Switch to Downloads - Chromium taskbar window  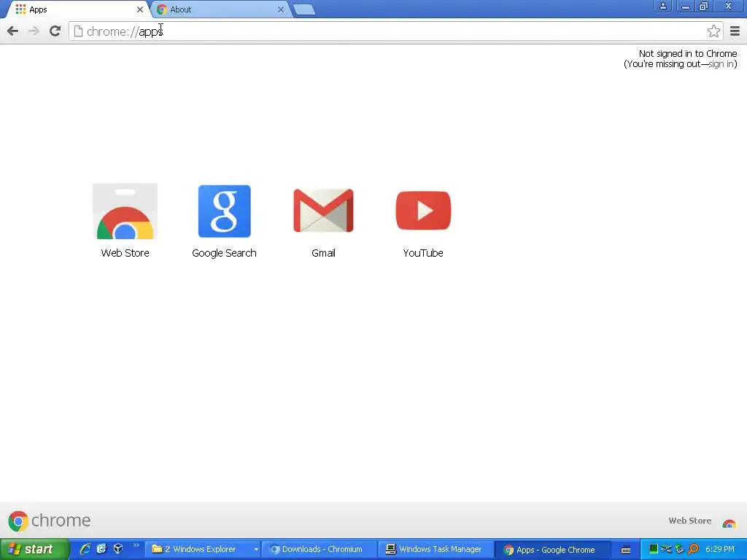[320, 550]
